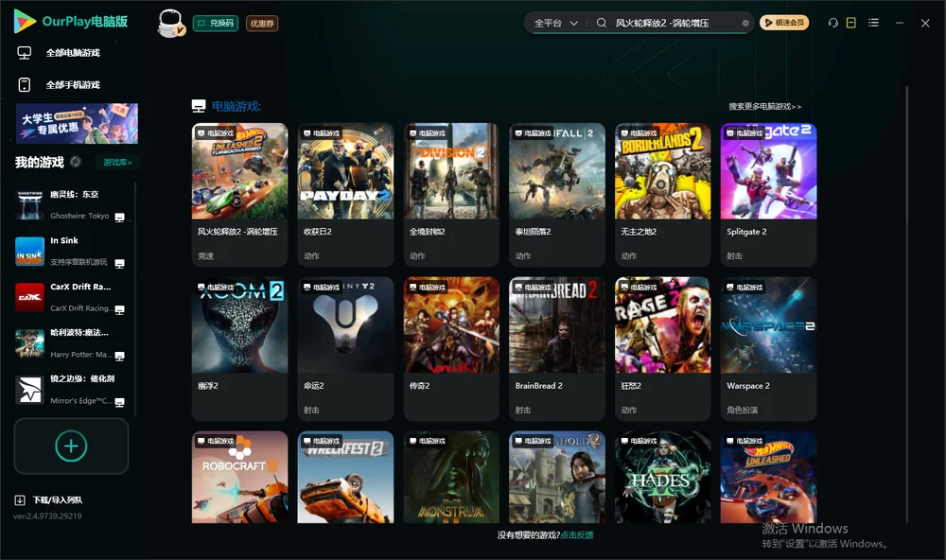Open the PAYDAY 2 game thumbnail
The image size is (946, 560).
[345, 171]
